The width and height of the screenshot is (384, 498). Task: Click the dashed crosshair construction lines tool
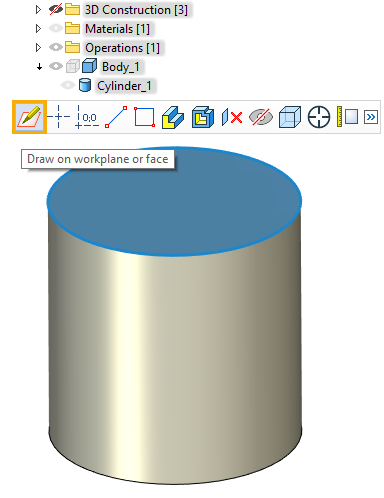click(58, 117)
